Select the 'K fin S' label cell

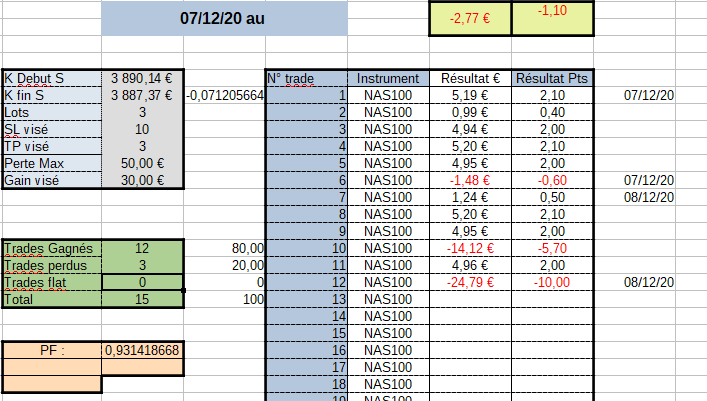52,96
